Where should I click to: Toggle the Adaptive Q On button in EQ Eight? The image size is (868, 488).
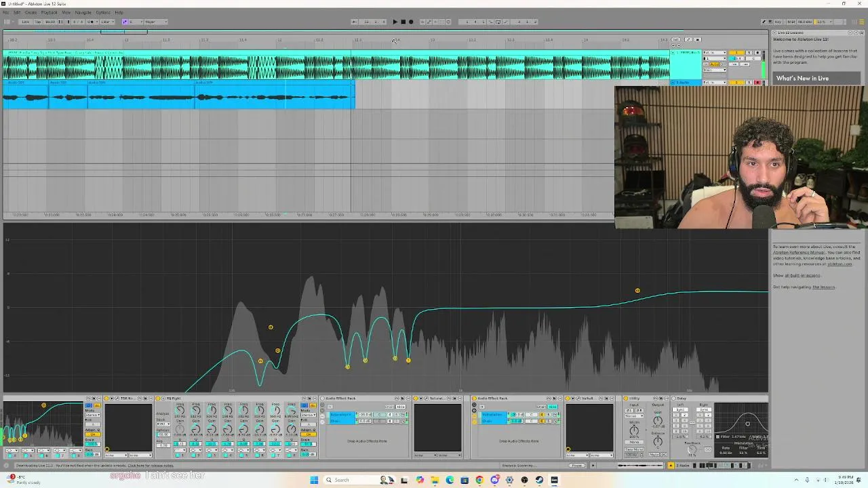coord(309,434)
